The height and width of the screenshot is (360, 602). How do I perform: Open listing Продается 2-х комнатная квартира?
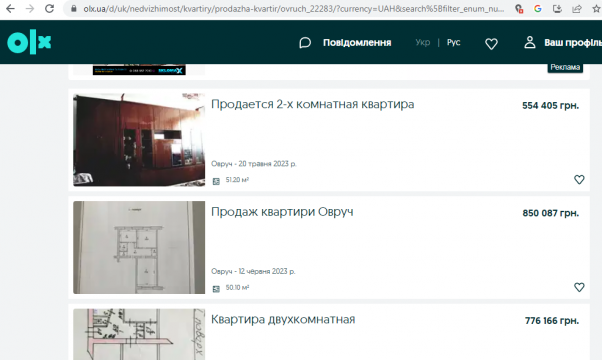click(x=313, y=104)
